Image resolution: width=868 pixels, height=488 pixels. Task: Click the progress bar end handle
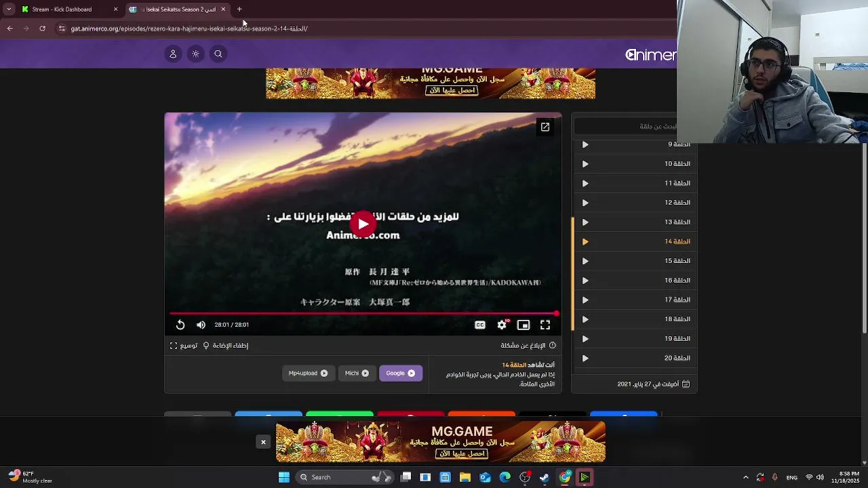click(x=556, y=314)
